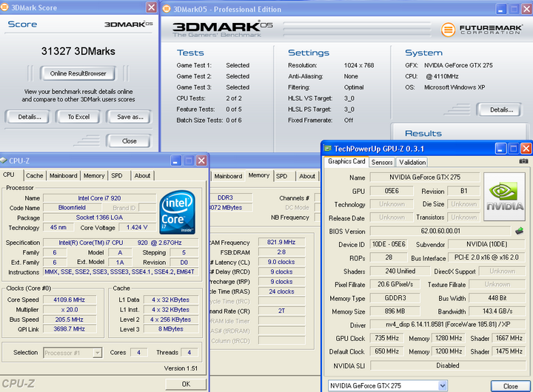This screenshot has height=392, width=533.
Task: Open the Mainboard tab in front CPU-Z
Action: (x=63, y=175)
